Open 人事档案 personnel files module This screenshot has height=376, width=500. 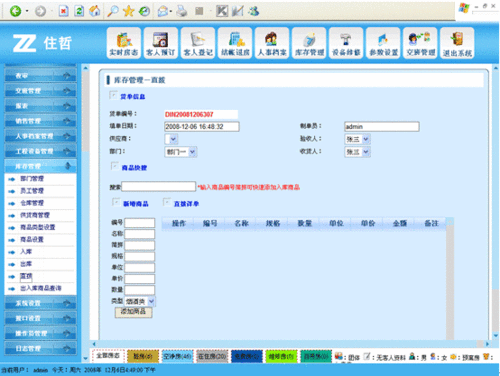[272, 43]
